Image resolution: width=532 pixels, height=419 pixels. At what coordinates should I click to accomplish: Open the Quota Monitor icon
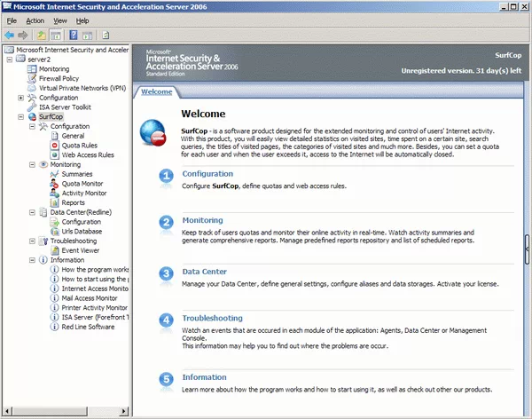(54, 184)
